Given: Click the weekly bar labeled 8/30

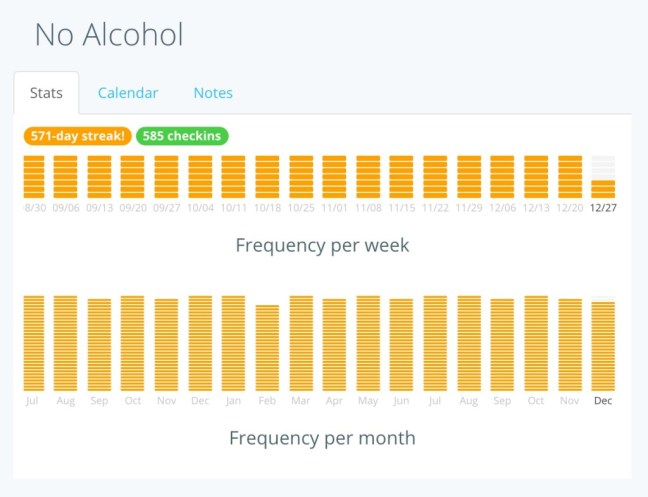Looking at the screenshot, I should (35, 177).
